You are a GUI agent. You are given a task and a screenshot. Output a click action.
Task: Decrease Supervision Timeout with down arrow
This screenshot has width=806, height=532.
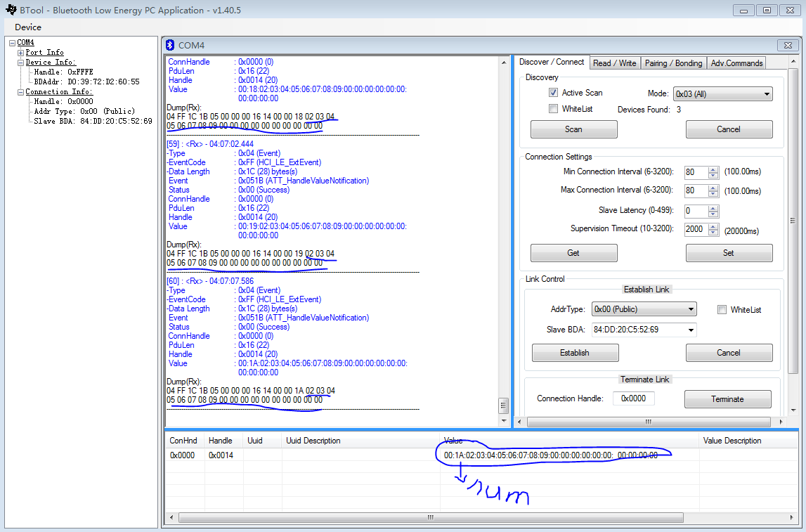(713, 233)
